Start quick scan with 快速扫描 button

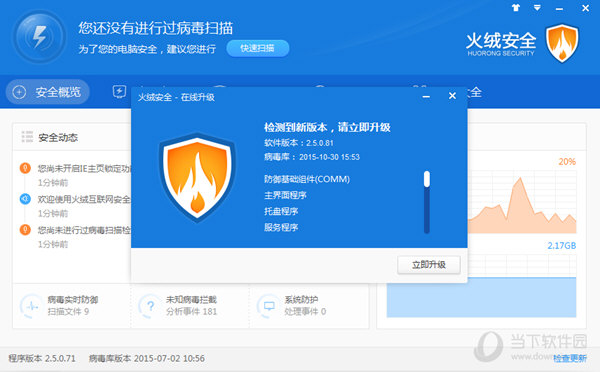pyautogui.click(x=258, y=48)
